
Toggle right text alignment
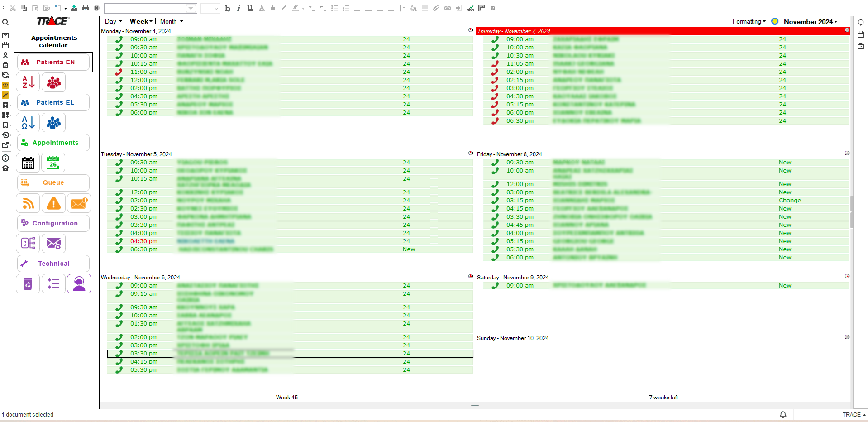click(x=391, y=8)
